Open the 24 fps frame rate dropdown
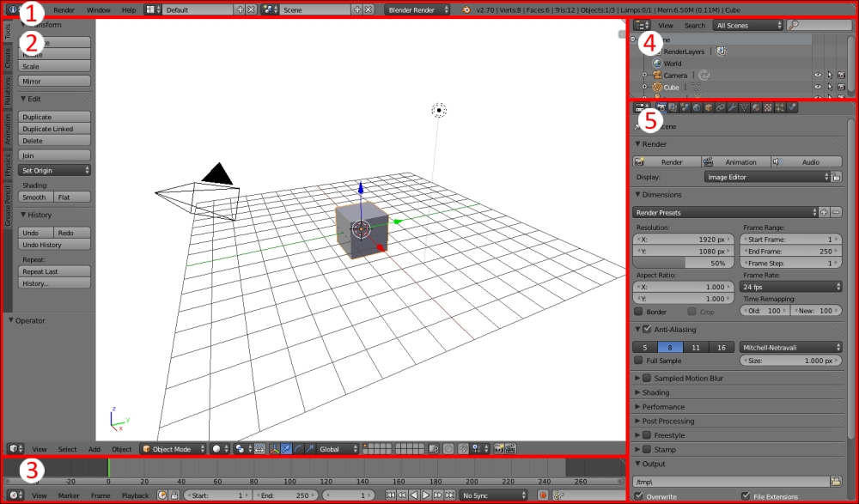The height and width of the screenshot is (504, 859). (791, 287)
